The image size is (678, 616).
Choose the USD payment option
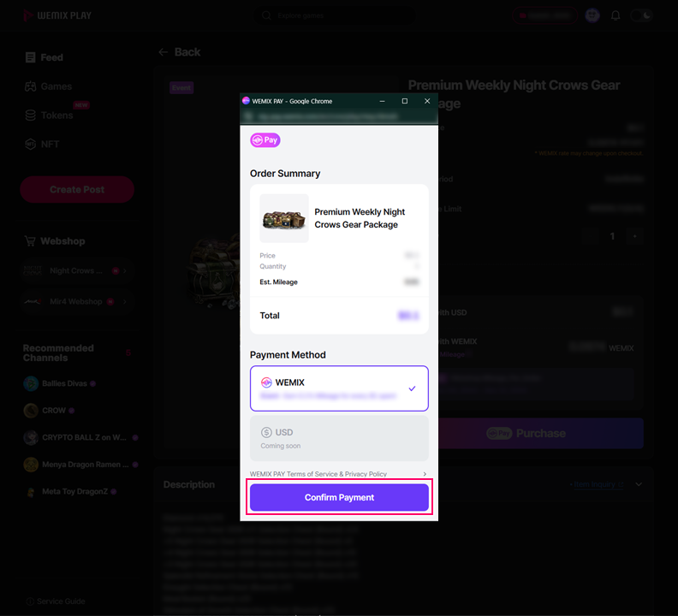[339, 438]
